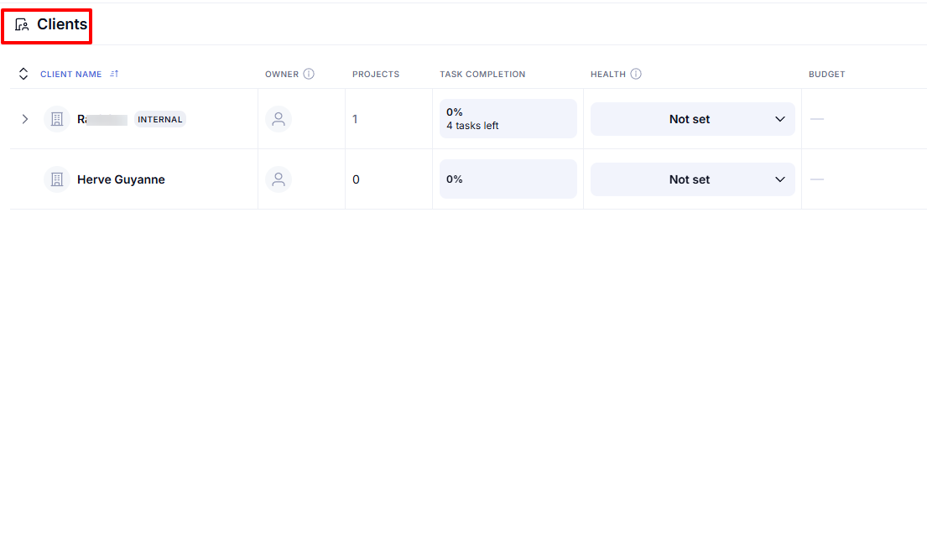Select the PROJECTS column header
Image resolution: width=927 pixels, height=560 pixels.
point(375,74)
